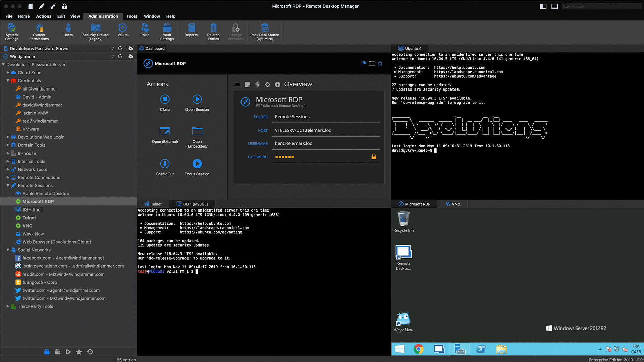The height and width of the screenshot is (362, 644).
Task: Select the Tools menu item
Action: [131, 16]
